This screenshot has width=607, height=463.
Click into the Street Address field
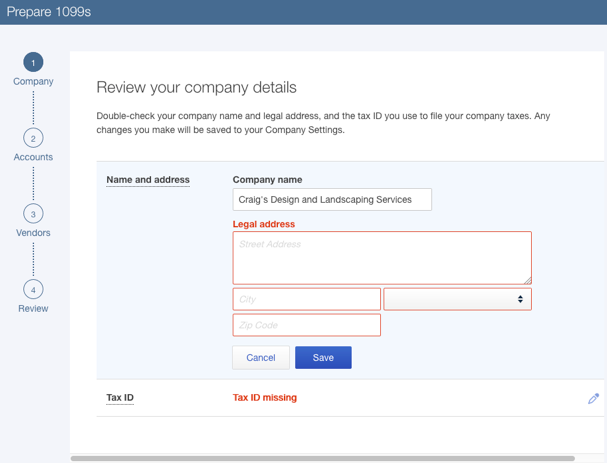click(x=382, y=258)
